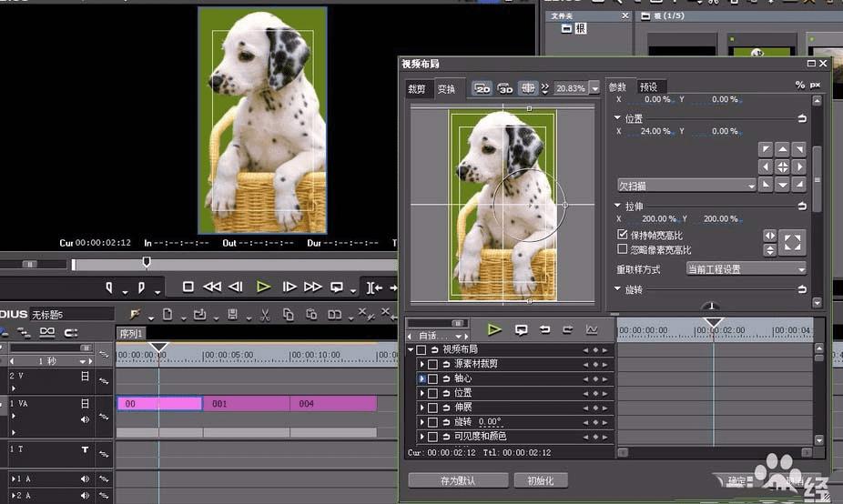Fit height with vertical stretch icon
Image resolution: width=843 pixels, height=504 pixels.
pyautogui.click(x=770, y=250)
